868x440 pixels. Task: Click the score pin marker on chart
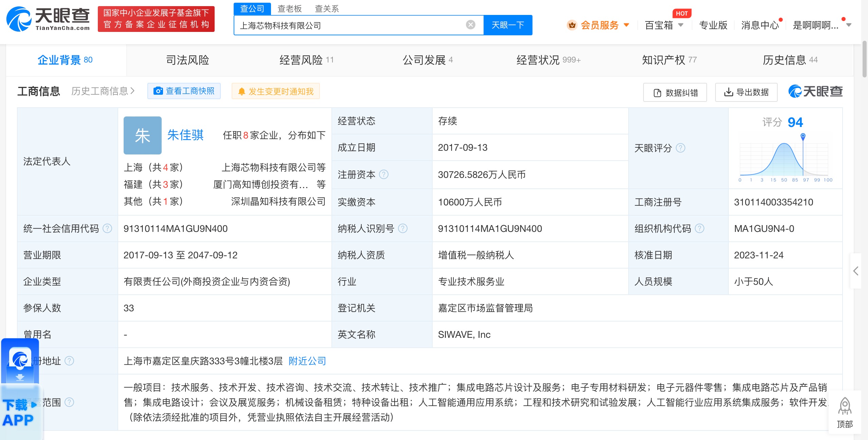(803, 136)
